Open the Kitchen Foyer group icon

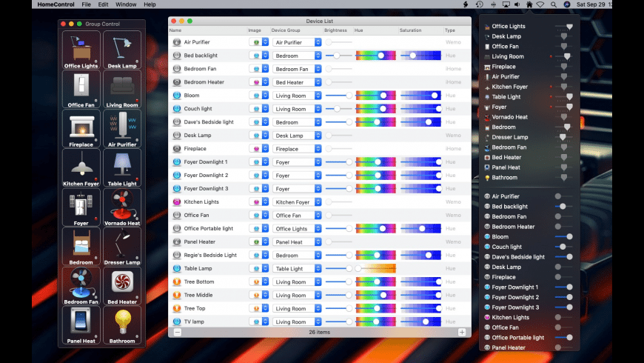pos(81,166)
